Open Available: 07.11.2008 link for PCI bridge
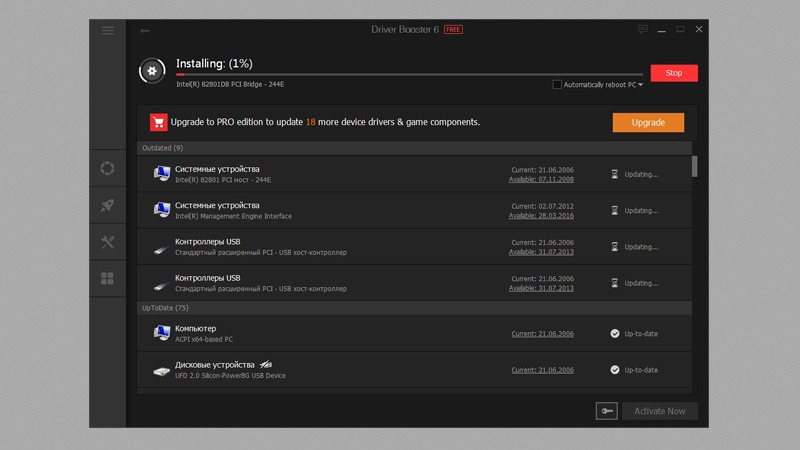Image resolution: width=800 pixels, height=450 pixels. click(541, 180)
